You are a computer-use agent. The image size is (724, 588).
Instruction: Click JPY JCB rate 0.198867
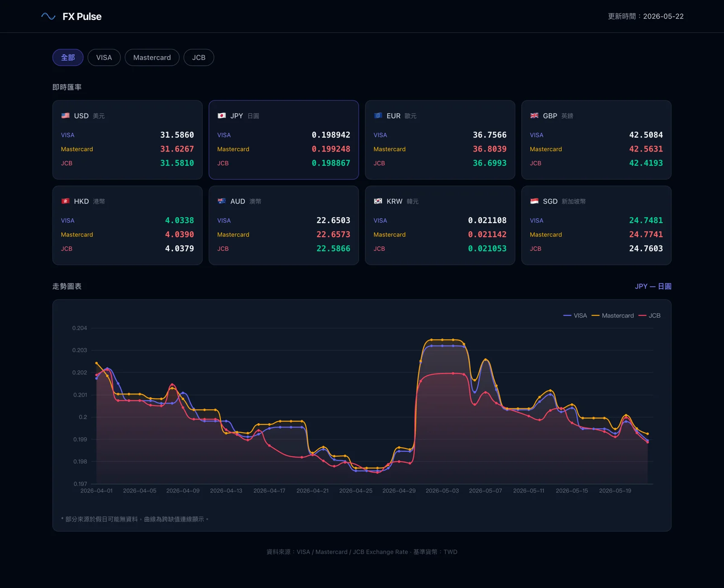pyautogui.click(x=331, y=163)
